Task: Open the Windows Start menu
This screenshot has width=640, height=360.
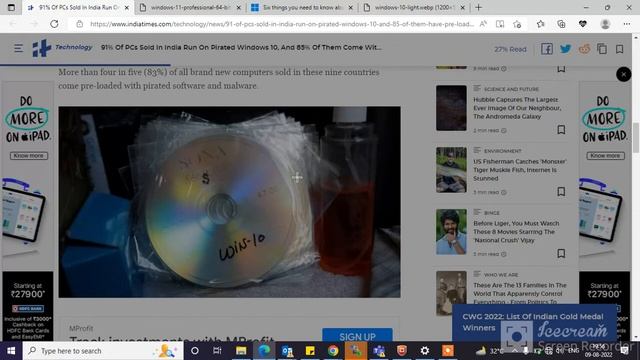Action: (x=11, y=351)
